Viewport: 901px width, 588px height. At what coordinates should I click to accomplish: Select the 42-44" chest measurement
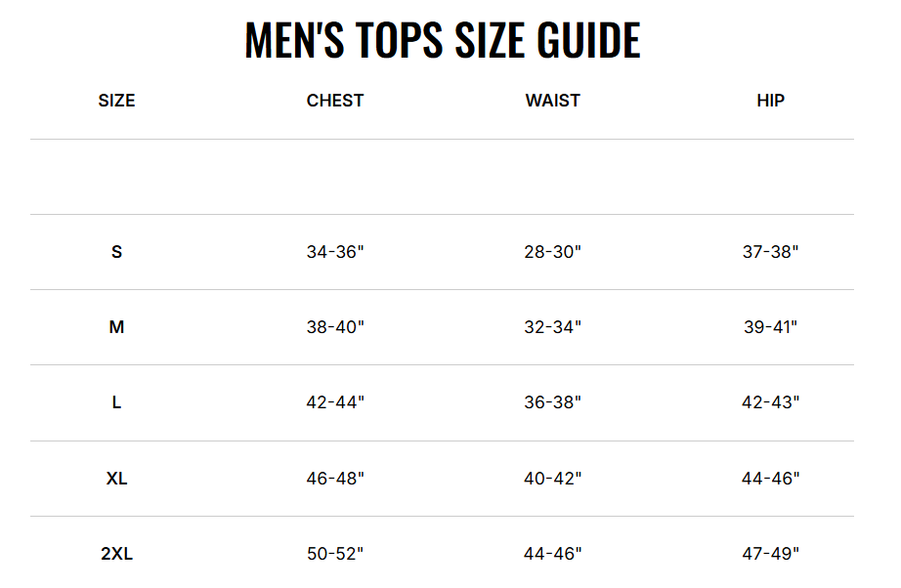(335, 402)
